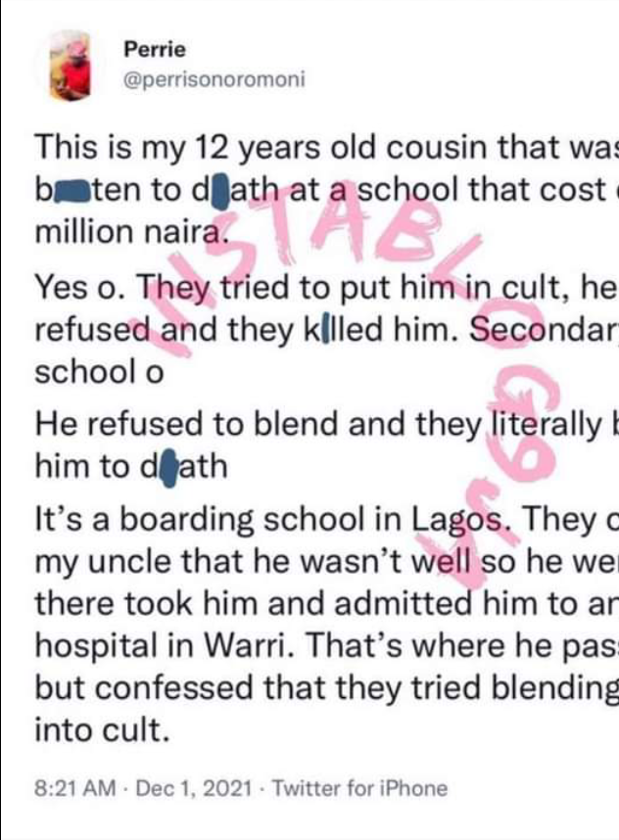Open Perrie's profile avatar picture
Viewport: 619px width, 840px height.
70,66
